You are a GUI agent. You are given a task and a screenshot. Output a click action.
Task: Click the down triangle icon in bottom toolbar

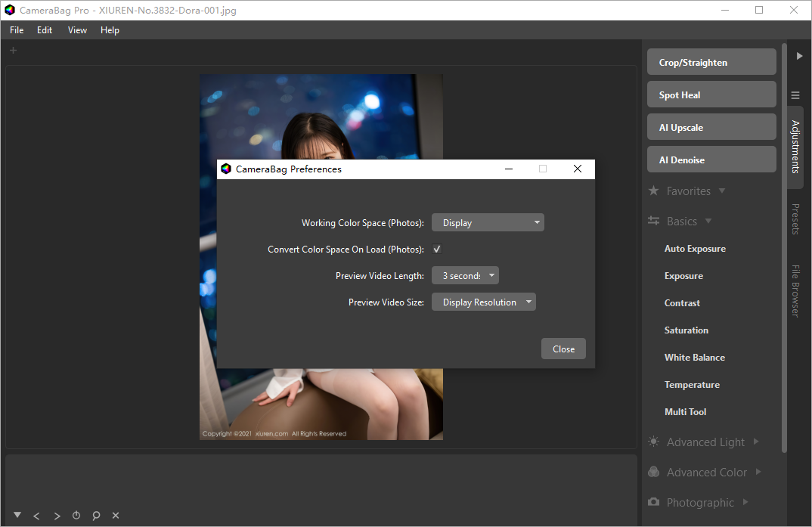click(17, 515)
